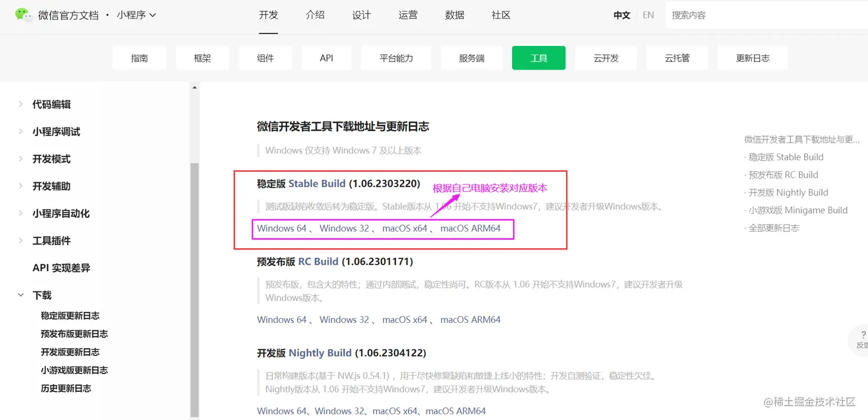
Task: Open 小游戏版更新日志 in sidebar
Action: pos(74,370)
